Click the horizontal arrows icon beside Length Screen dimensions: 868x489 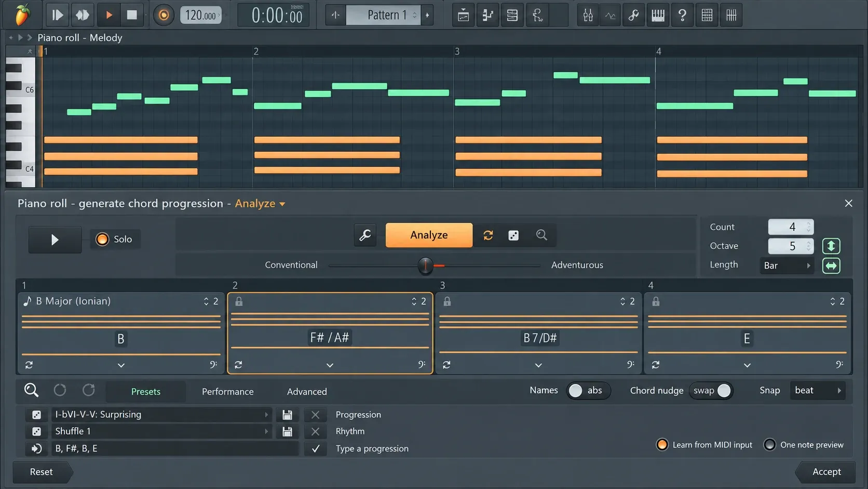click(x=831, y=266)
